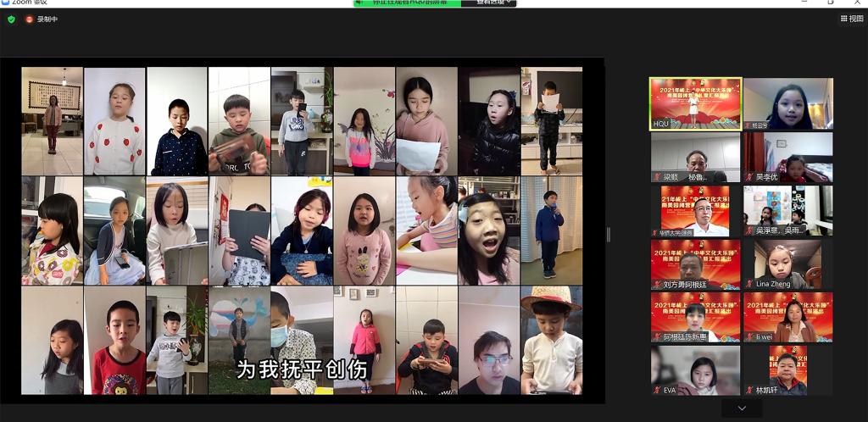Click muted mic icon on 吴李优's tile
The width and height of the screenshot is (868, 422).
point(749,177)
